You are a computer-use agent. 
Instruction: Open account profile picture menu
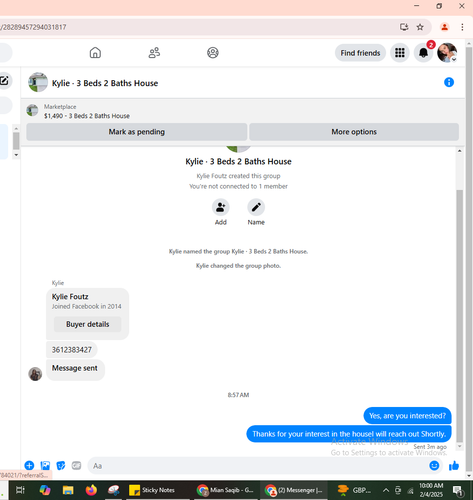coord(447,53)
